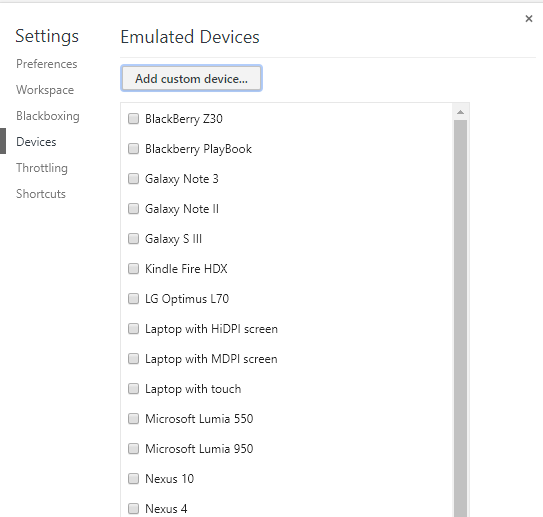Click the Add custom device button

coord(192,79)
